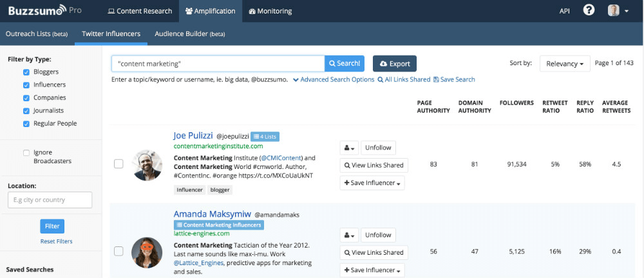Click the user profile avatar in header
Screen dimensions: 644x278
point(614,11)
